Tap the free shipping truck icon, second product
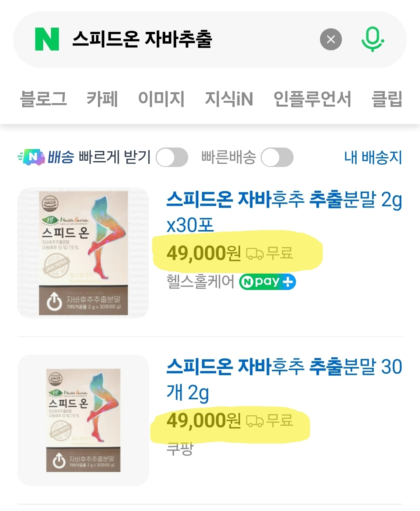The image size is (420, 511). pos(255,421)
